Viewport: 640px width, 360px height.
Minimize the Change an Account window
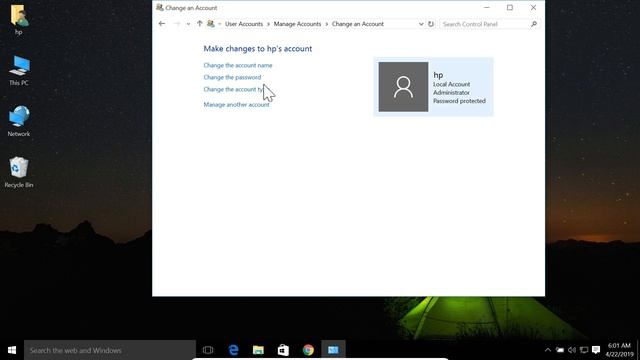(487, 8)
